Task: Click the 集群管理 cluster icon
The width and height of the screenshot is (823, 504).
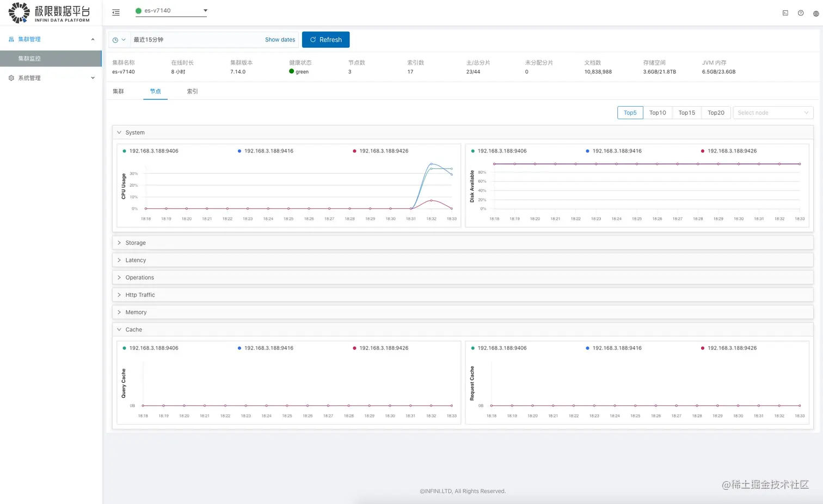Action: coord(11,39)
